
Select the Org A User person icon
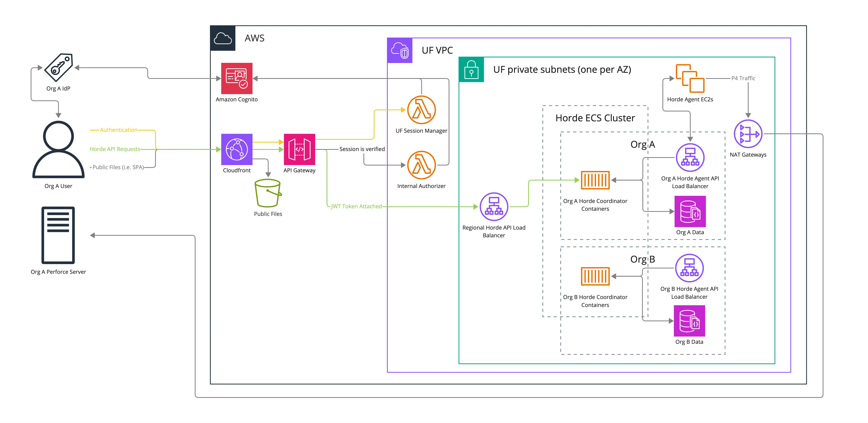coord(58,149)
